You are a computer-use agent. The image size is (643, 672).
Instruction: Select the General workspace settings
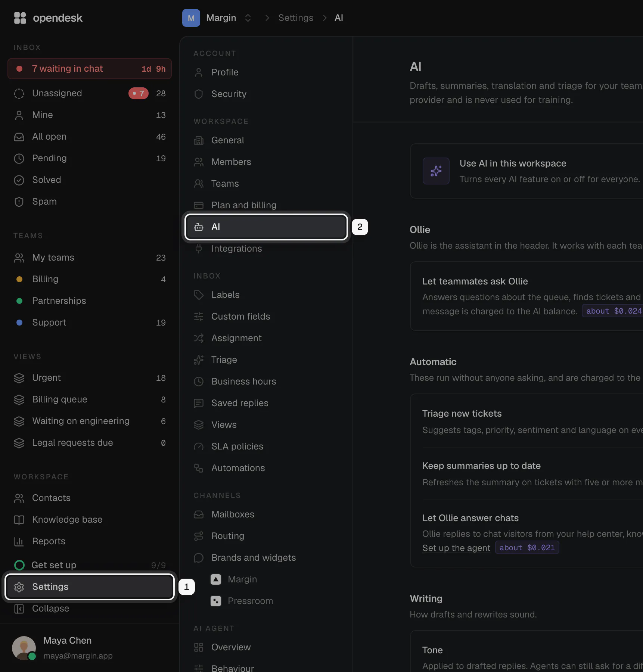click(x=267, y=140)
